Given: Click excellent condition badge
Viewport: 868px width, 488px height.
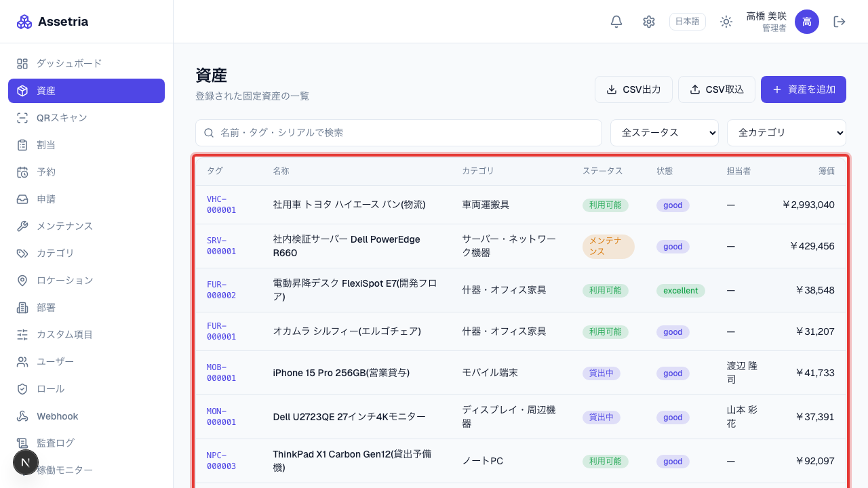Looking at the screenshot, I should (680, 291).
